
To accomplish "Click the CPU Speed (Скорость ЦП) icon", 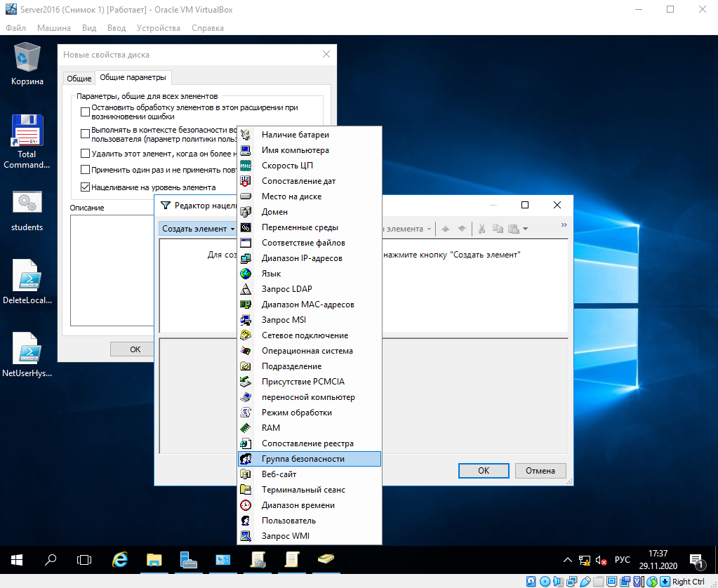I will 246,166.
